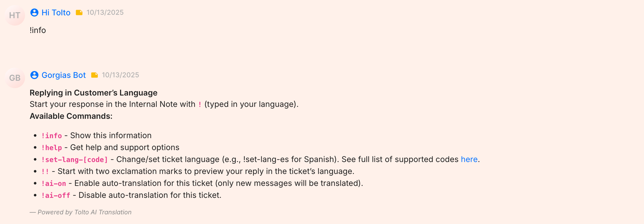Click the profile icon beside Hi Tolto
The height and width of the screenshot is (224, 644).
click(34, 13)
